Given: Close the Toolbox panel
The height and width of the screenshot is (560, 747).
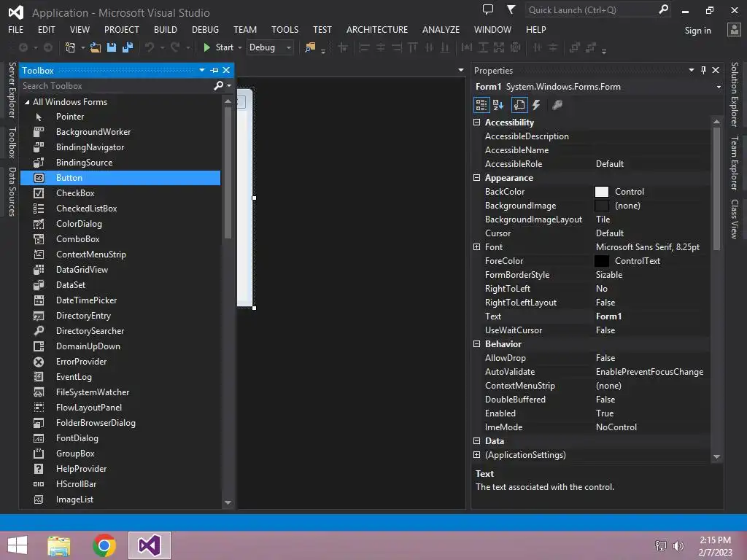Looking at the screenshot, I should click(x=226, y=71).
